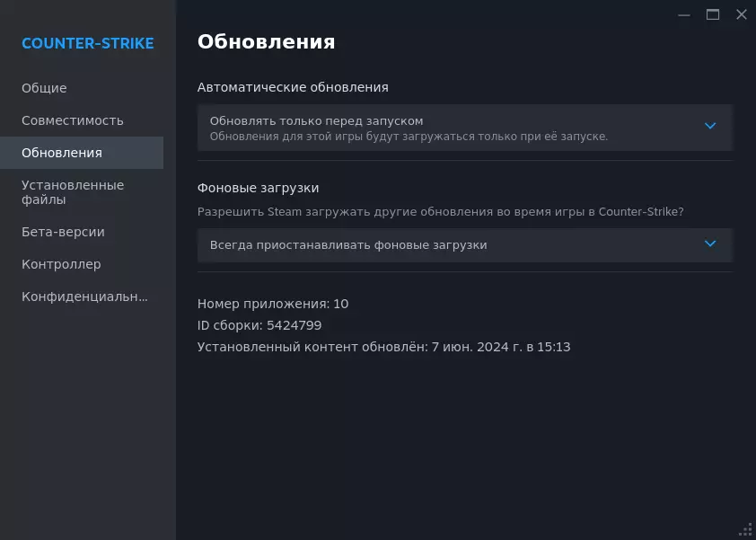Switch to the Совместимость tab
Screen dimensions: 756x540
[x=73, y=120]
